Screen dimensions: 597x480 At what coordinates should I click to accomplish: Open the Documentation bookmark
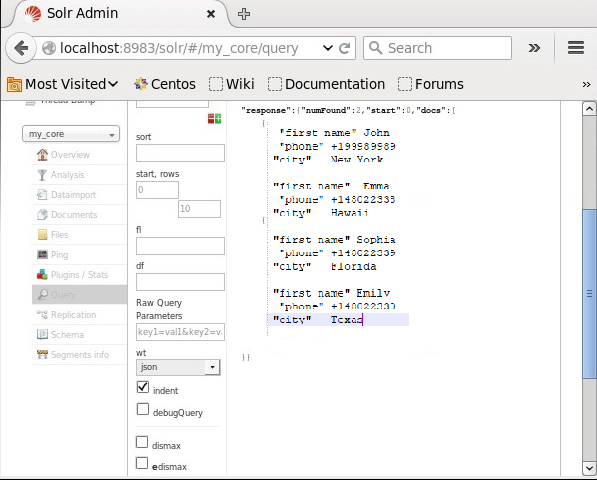click(327, 84)
